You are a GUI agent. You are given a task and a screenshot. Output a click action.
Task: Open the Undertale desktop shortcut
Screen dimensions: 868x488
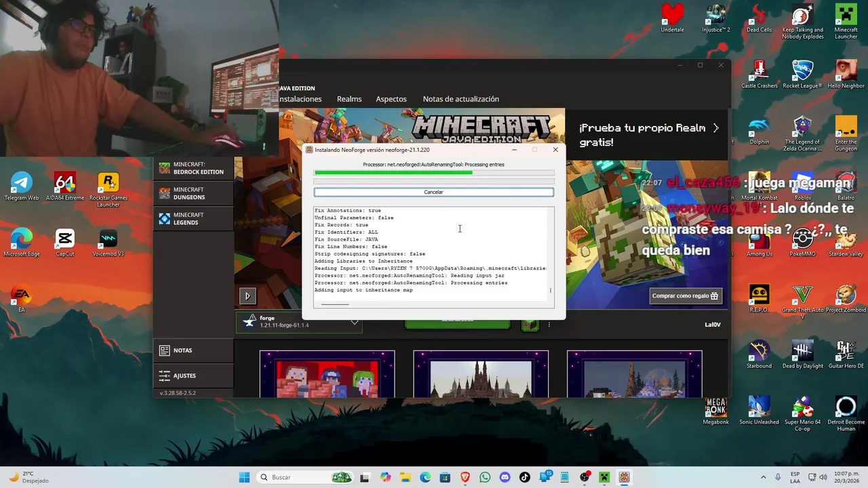point(672,18)
